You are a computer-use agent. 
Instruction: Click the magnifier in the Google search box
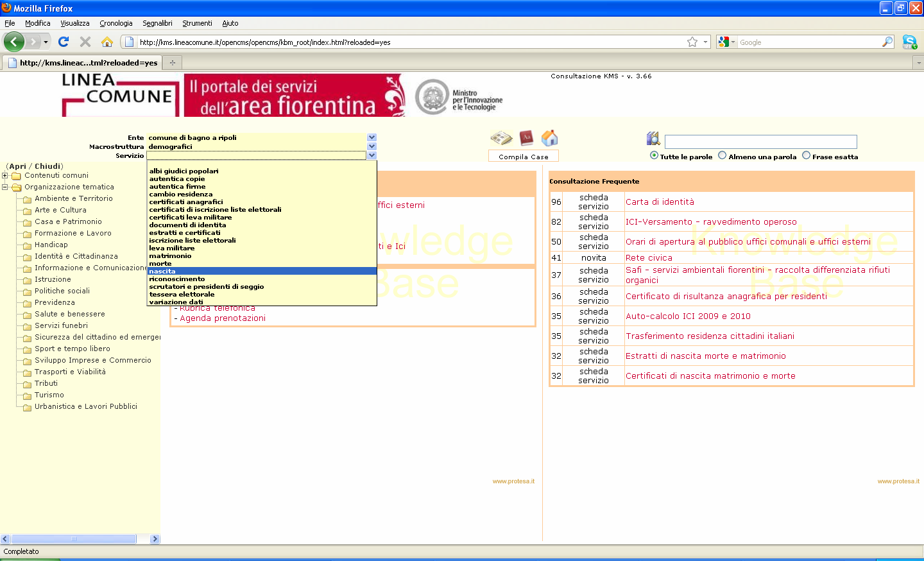point(887,42)
